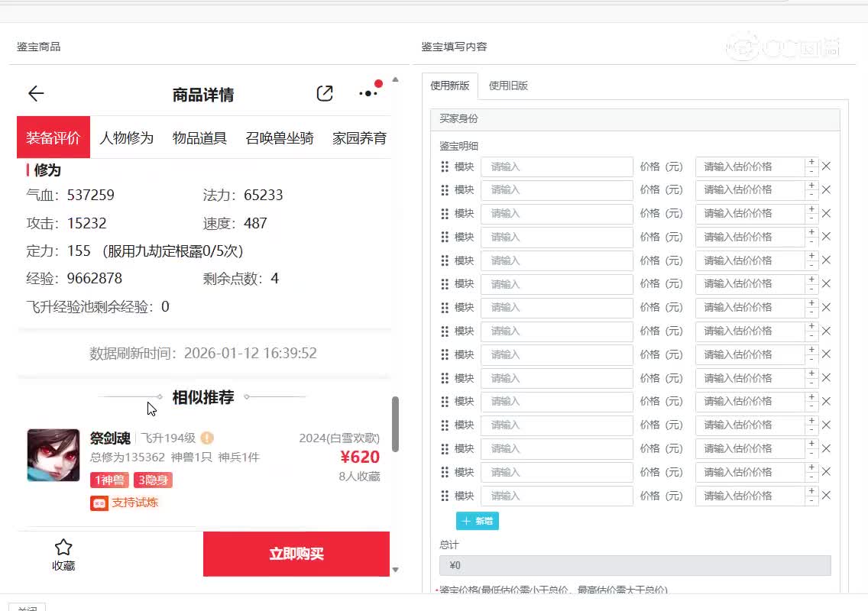Switch to the 人物修为 tab
The image size is (868, 611).
point(127,138)
